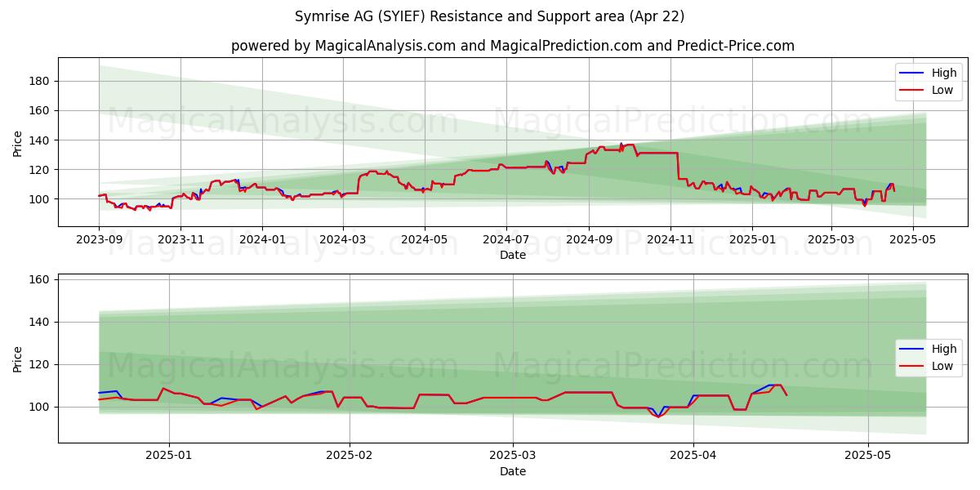
Task: Click the "2023-09" date tick label
Action: [99, 239]
